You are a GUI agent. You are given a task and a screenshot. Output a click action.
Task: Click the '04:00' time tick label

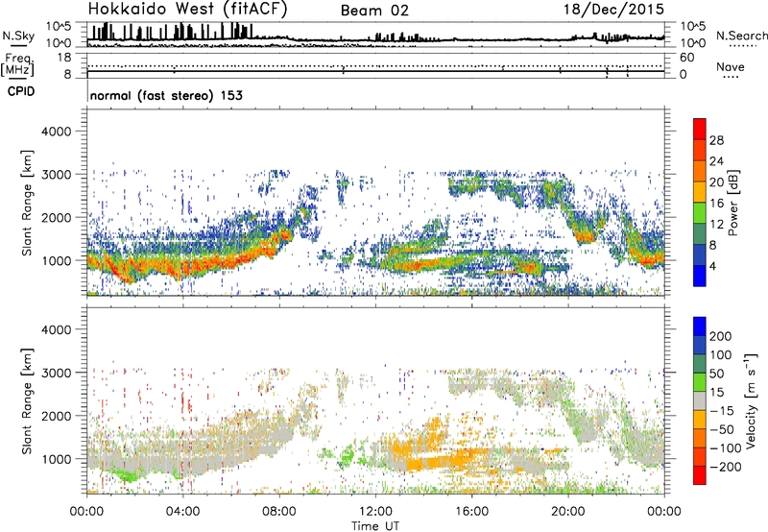(x=183, y=512)
